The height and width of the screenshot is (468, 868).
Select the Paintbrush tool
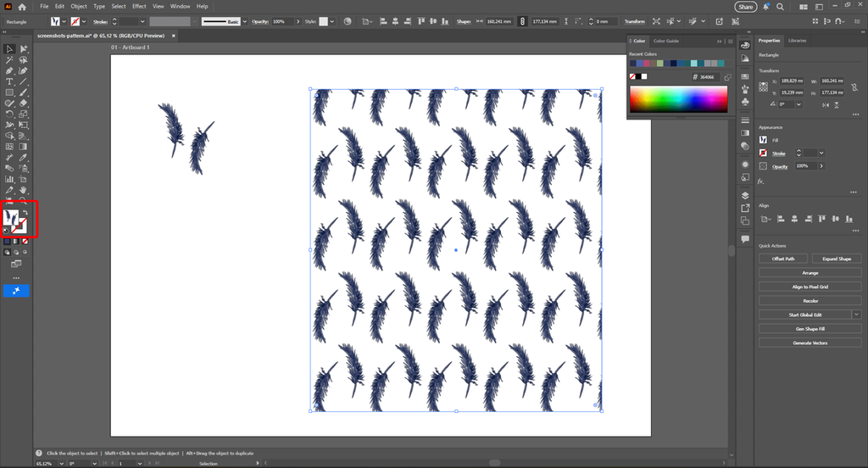click(23, 92)
